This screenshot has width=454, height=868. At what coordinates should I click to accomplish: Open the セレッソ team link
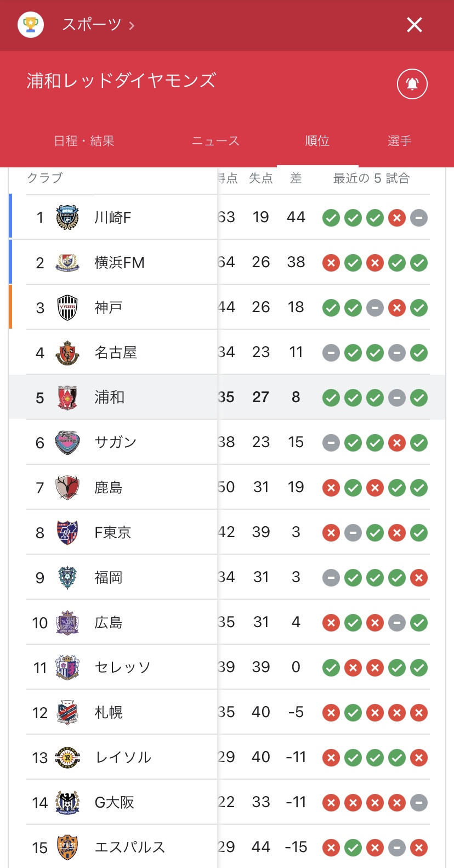click(x=122, y=667)
